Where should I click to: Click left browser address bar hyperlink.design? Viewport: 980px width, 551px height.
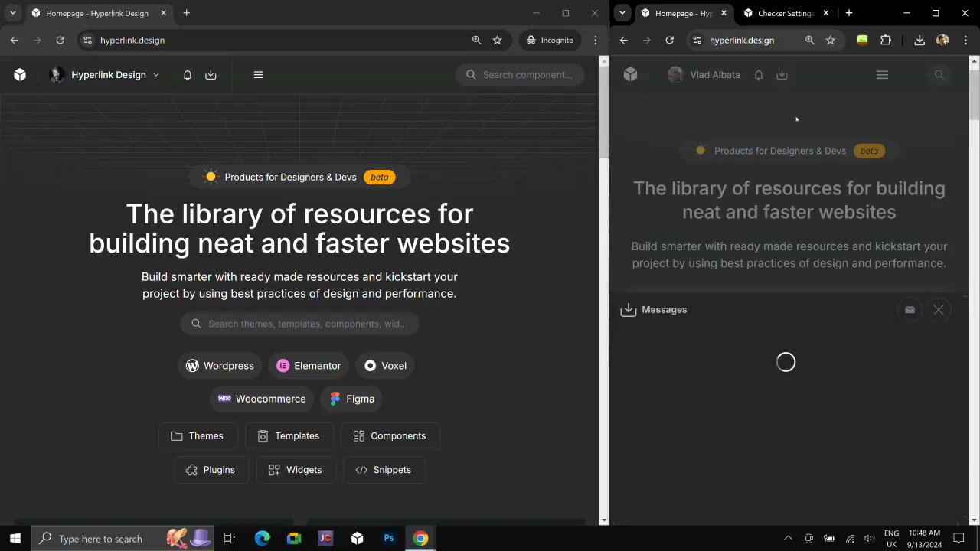tap(132, 41)
